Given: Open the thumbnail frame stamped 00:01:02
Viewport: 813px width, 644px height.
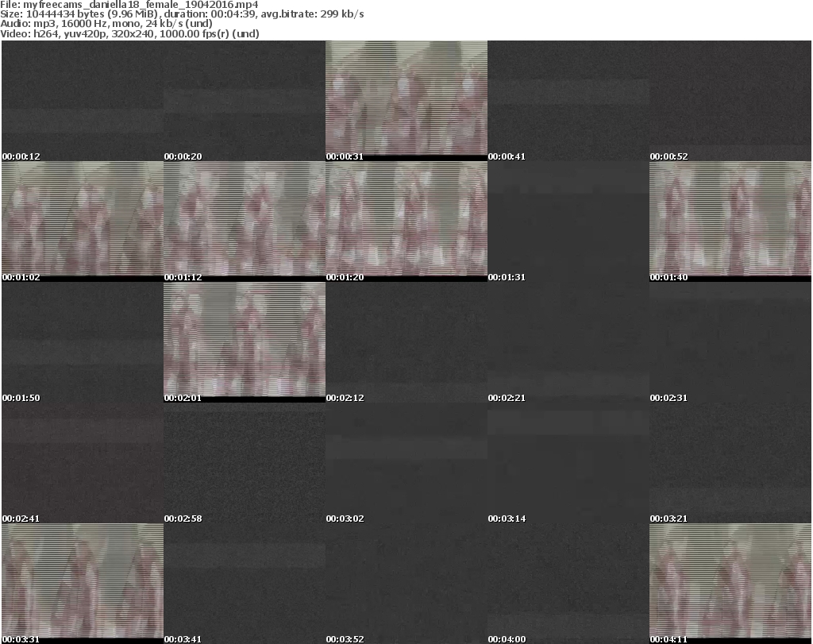Looking at the screenshot, I should coord(83,222).
